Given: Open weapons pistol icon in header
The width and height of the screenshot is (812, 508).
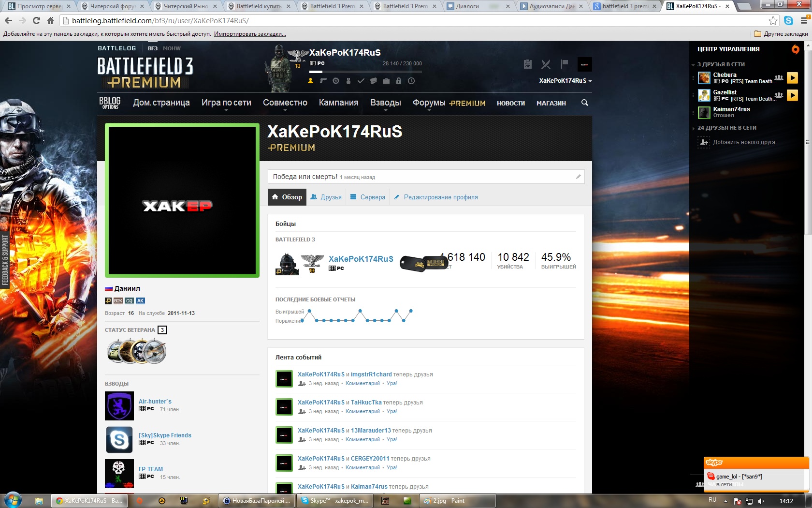Looking at the screenshot, I should click(323, 81).
